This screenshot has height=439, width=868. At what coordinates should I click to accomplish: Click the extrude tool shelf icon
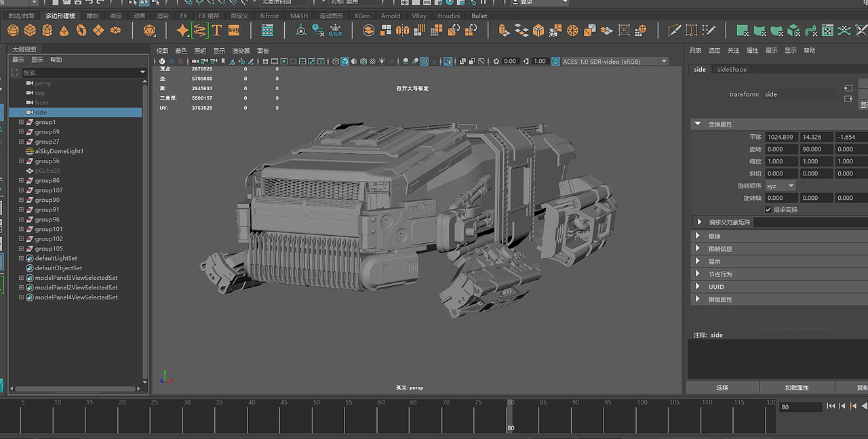[504, 30]
